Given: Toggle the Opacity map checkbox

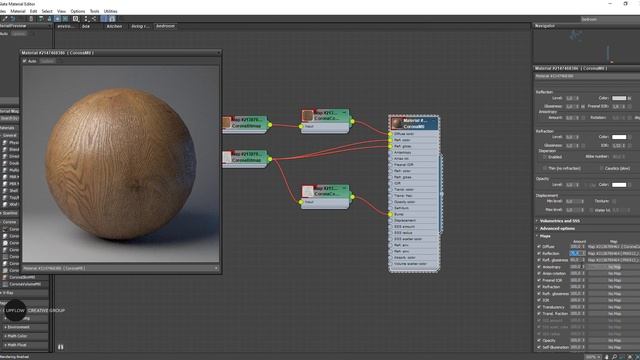Looking at the screenshot, I should pyautogui.click(x=539, y=340).
